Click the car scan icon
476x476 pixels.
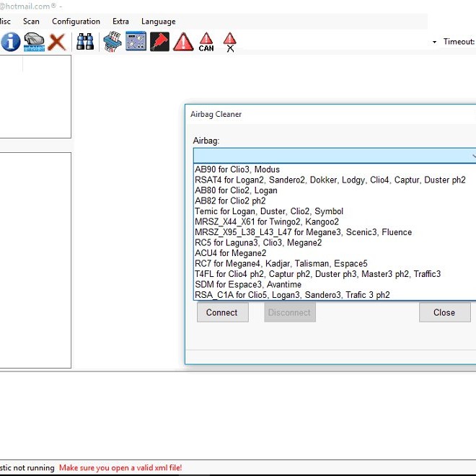pos(34,42)
